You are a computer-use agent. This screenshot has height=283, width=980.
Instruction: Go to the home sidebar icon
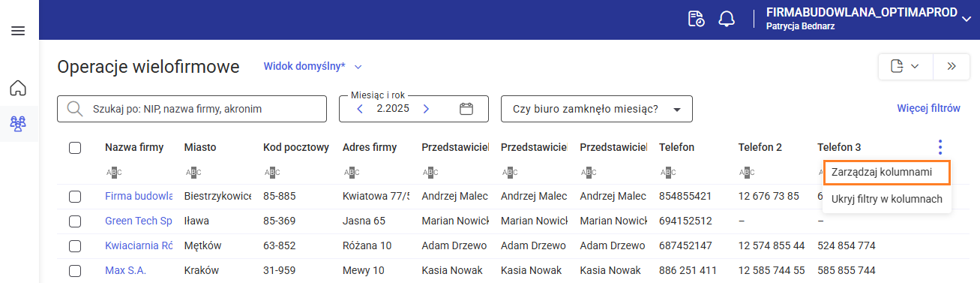click(18, 88)
